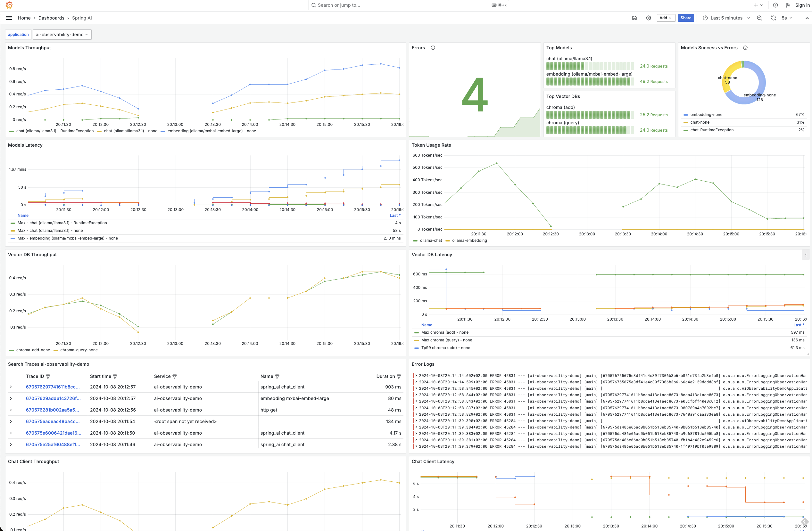Expand first error log at 20:14:14.602
The height and width of the screenshot is (531, 812).
pos(416,375)
